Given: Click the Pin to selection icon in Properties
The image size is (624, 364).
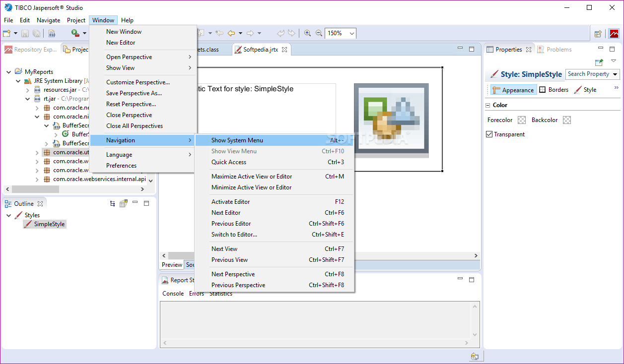Looking at the screenshot, I should [x=599, y=62].
